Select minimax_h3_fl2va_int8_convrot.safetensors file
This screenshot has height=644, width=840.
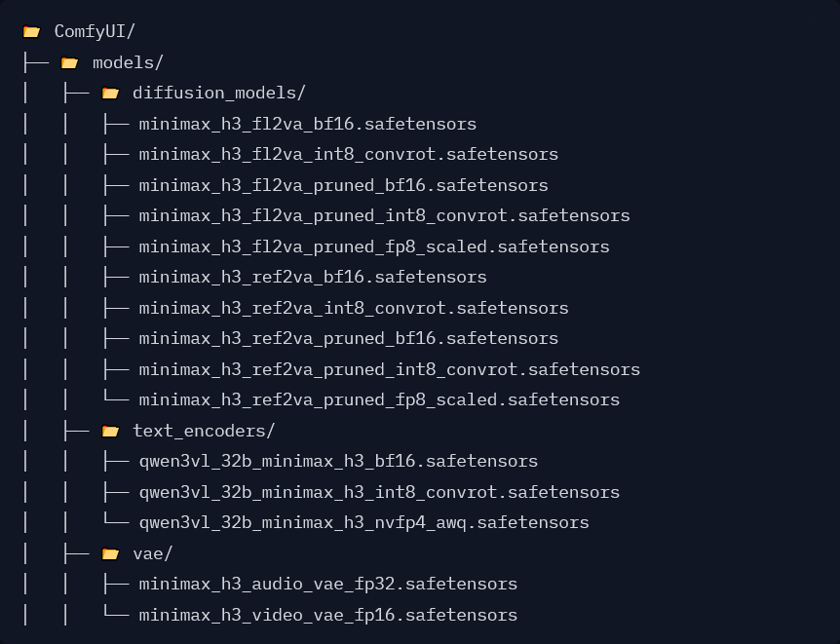click(x=349, y=155)
